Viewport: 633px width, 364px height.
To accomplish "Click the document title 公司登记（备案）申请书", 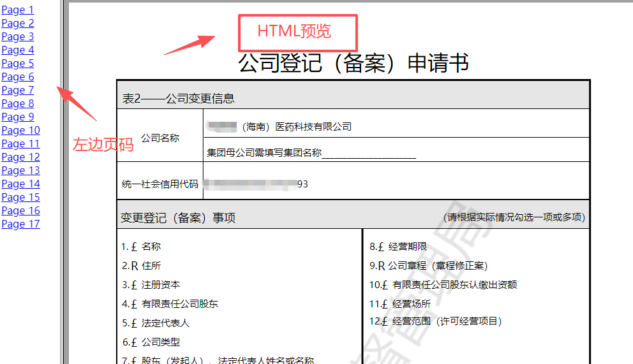I will point(354,63).
